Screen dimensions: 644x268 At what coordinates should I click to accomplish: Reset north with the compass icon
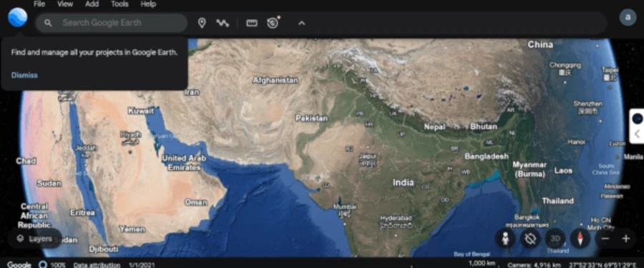580,239
